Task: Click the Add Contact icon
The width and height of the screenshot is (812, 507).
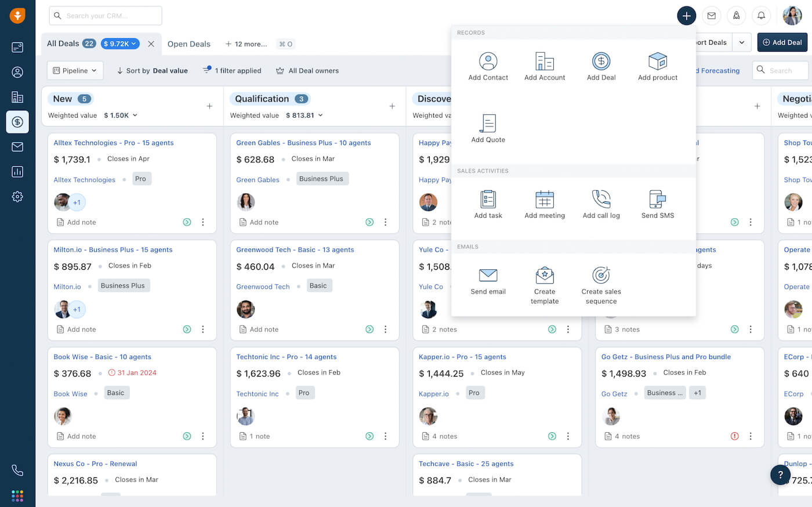Action: pyautogui.click(x=488, y=61)
